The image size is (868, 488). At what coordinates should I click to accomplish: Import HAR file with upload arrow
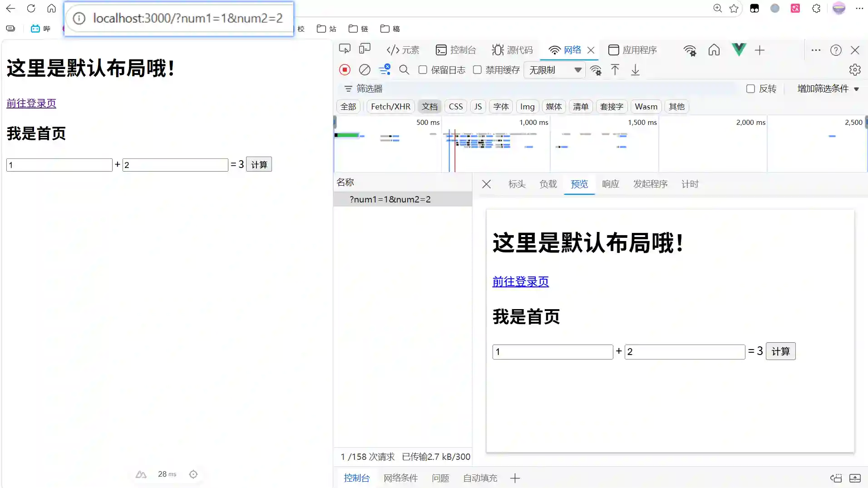615,70
